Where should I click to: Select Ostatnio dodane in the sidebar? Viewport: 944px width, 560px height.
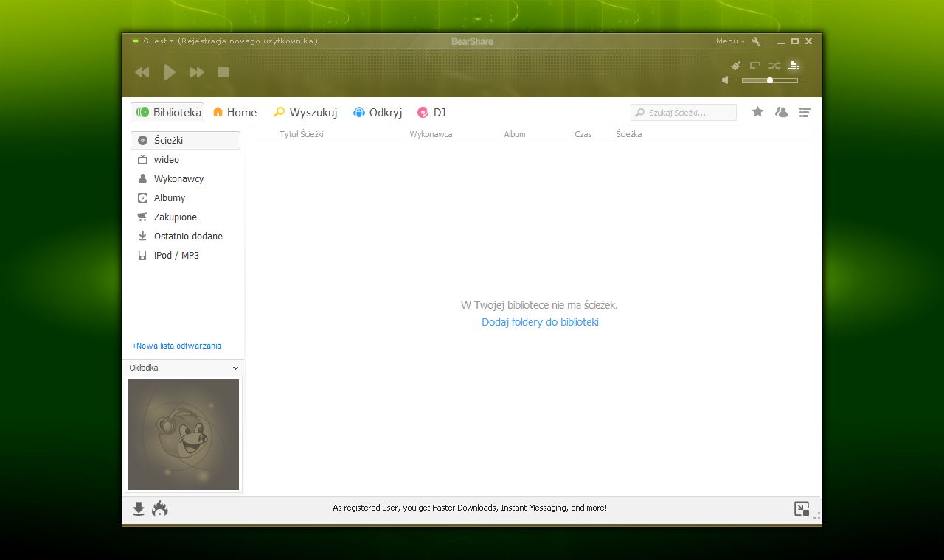pos(185,236)
